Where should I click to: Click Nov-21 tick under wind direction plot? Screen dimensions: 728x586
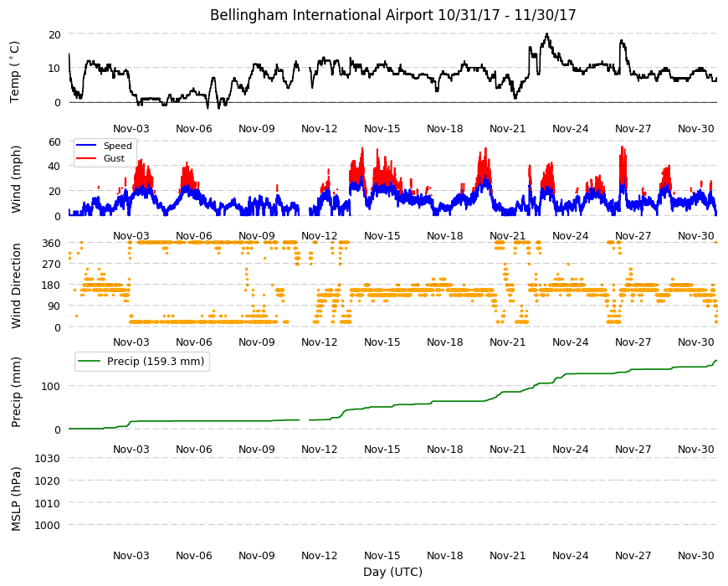[x=507, y=342]
